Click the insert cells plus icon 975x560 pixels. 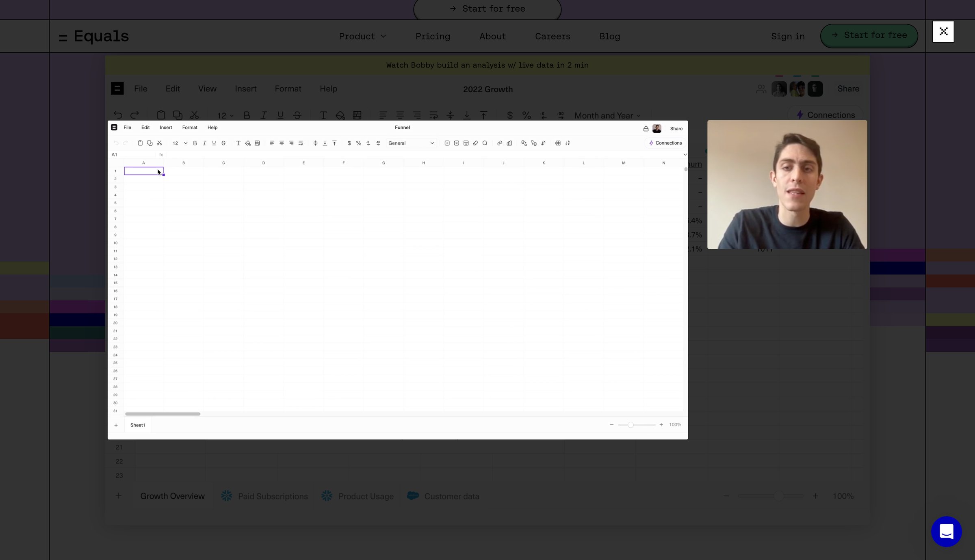[x=447, y=143]
